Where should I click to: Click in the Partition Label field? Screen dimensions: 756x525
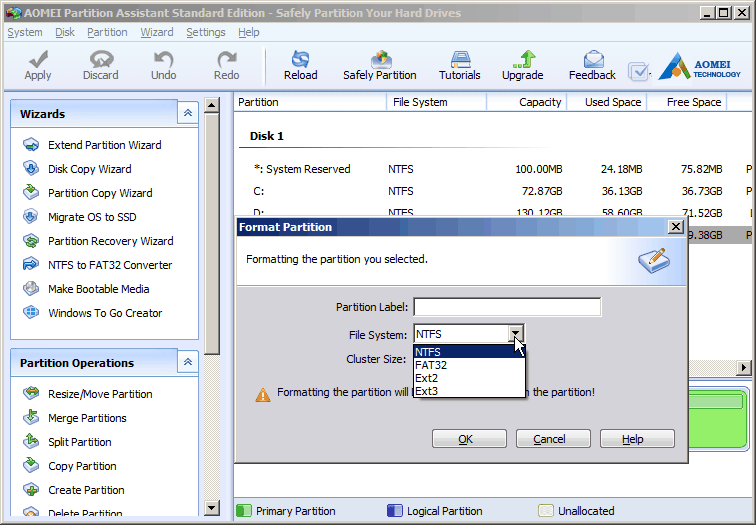[x=507, y=307]
